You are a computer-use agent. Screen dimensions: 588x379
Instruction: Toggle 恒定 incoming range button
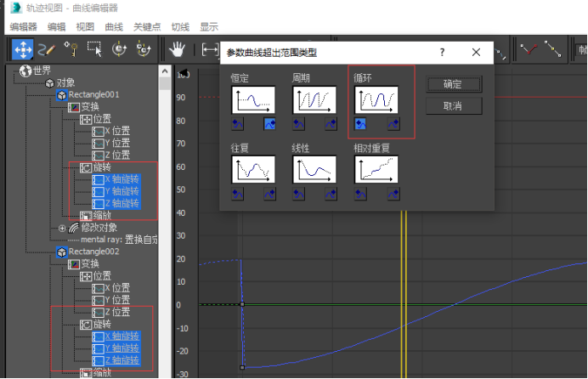pos(237,124)
